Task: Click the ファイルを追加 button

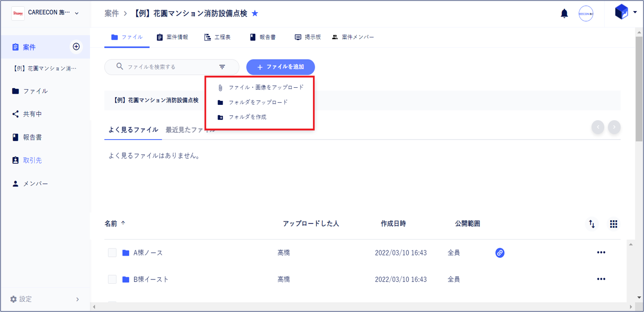Action: tap(281, 67)
